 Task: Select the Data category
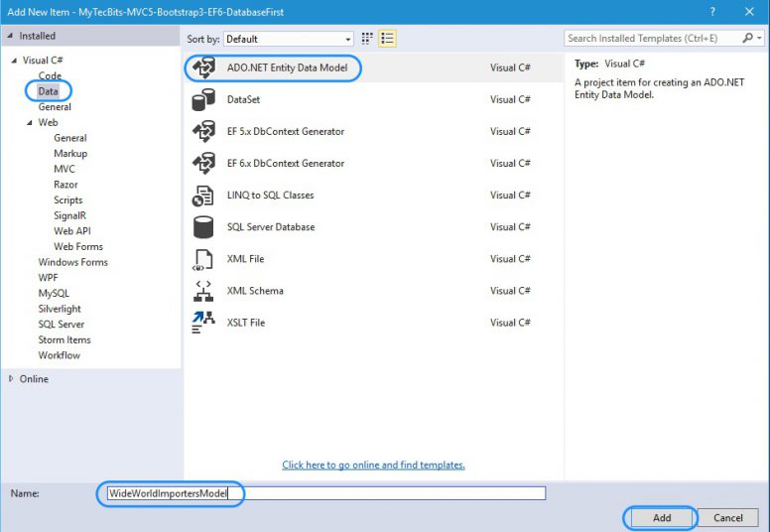click(x=48, y=91)
